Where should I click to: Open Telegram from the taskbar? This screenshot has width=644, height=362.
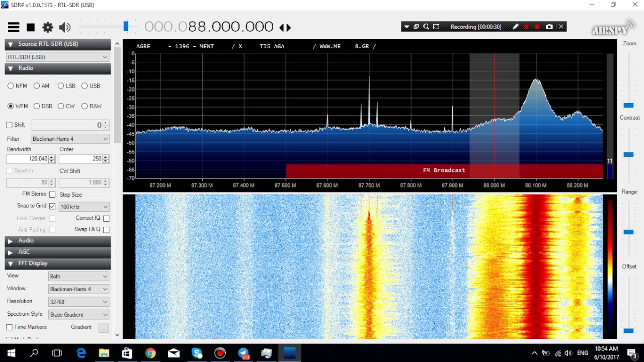click(244, 353)
